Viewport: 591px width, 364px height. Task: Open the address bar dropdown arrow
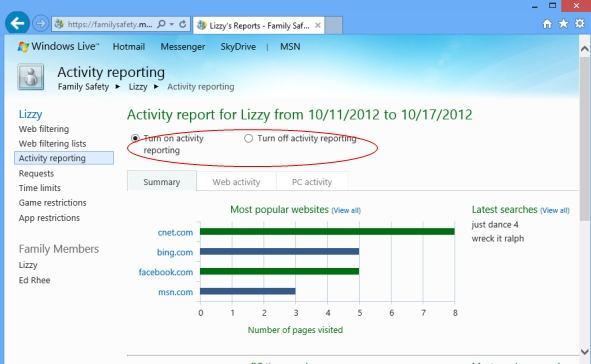pyautogui.click(x=172, y=24)
